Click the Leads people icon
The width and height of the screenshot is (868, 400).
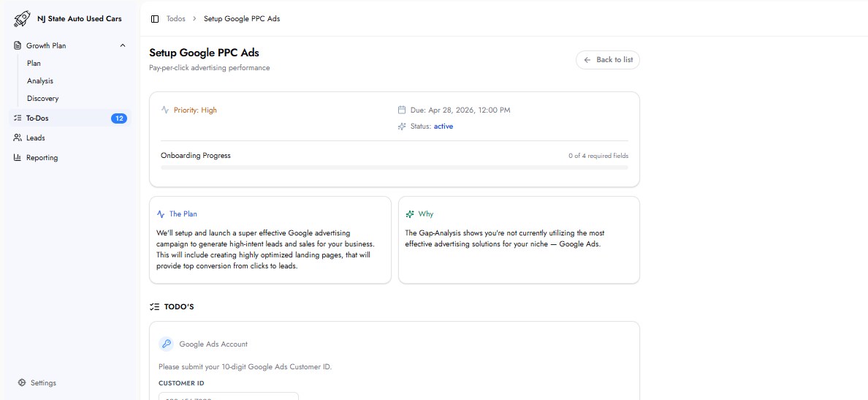(18, 137)
